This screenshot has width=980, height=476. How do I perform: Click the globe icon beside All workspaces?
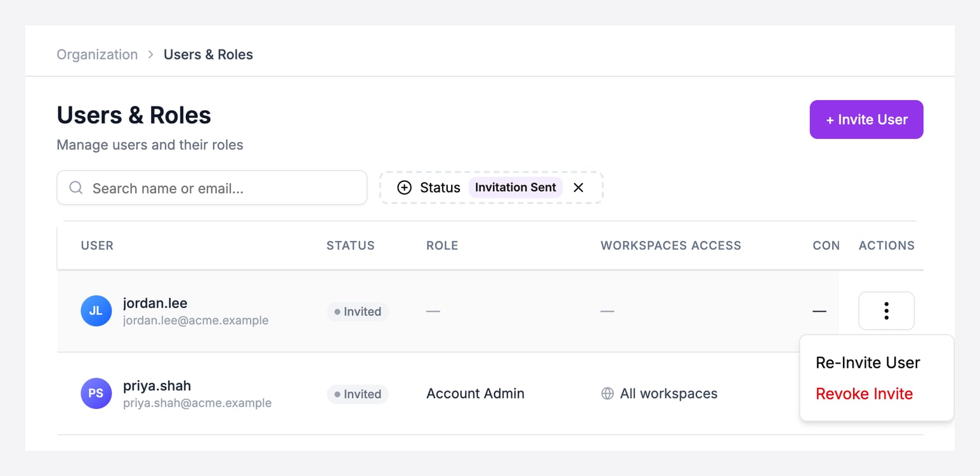pyautogui.click(x=607, y=394)
